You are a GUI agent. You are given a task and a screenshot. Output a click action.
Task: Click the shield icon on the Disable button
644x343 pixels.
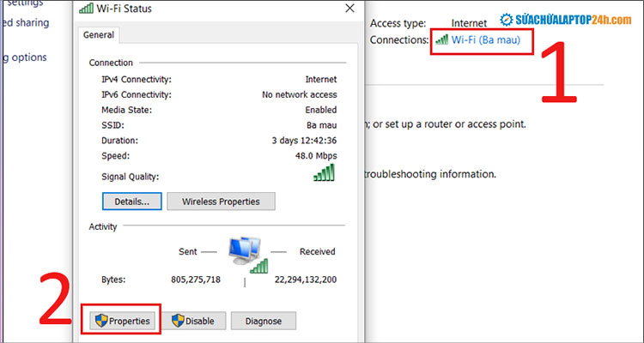(x=178, y=321)
